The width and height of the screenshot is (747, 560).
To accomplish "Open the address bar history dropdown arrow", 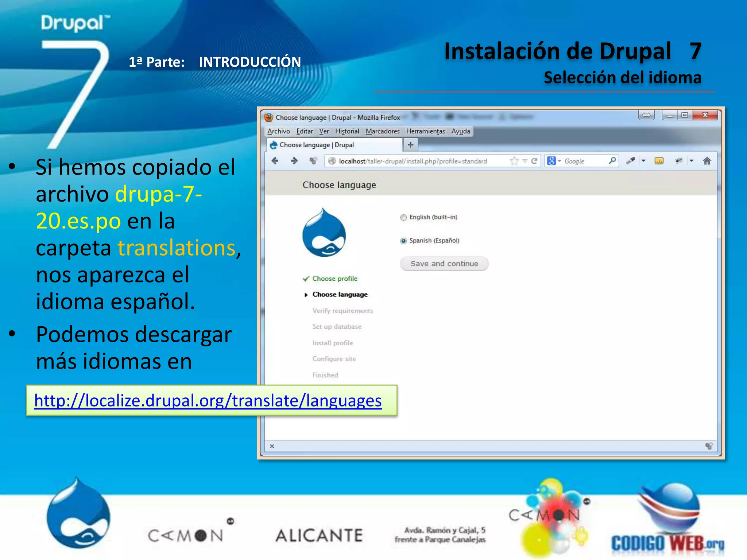I will pyautogui.click(x=525, y=161).
